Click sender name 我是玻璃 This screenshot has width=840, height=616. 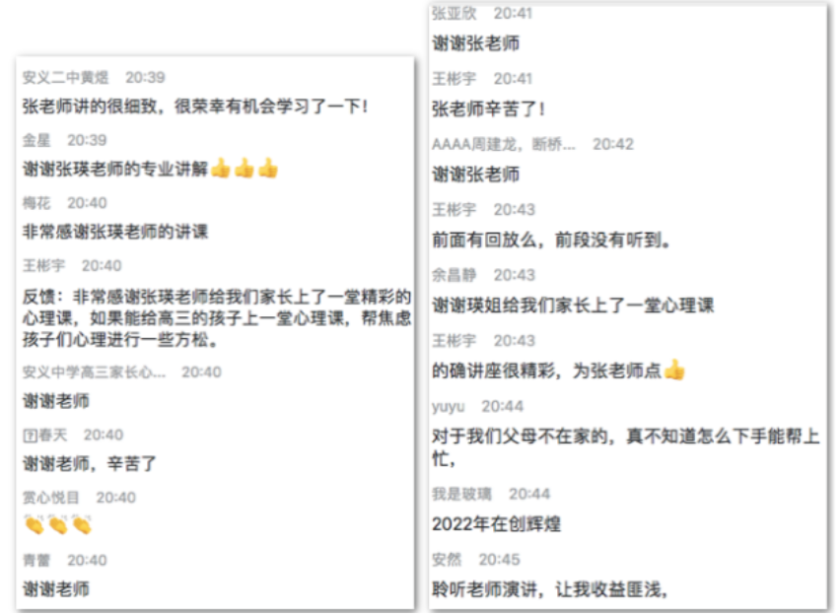point(461,494)
